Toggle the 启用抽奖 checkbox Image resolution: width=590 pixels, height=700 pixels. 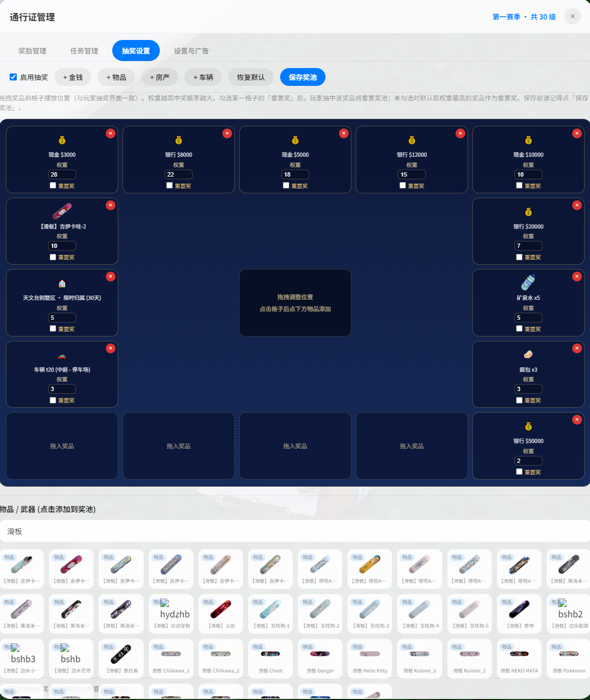pyautogui.click(x=13, y=77)
